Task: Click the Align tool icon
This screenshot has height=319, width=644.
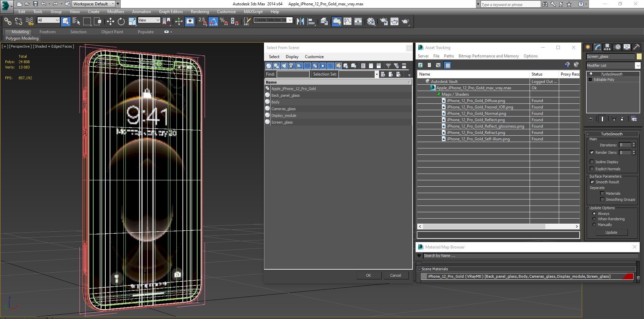Action: (x=311, y=21)
